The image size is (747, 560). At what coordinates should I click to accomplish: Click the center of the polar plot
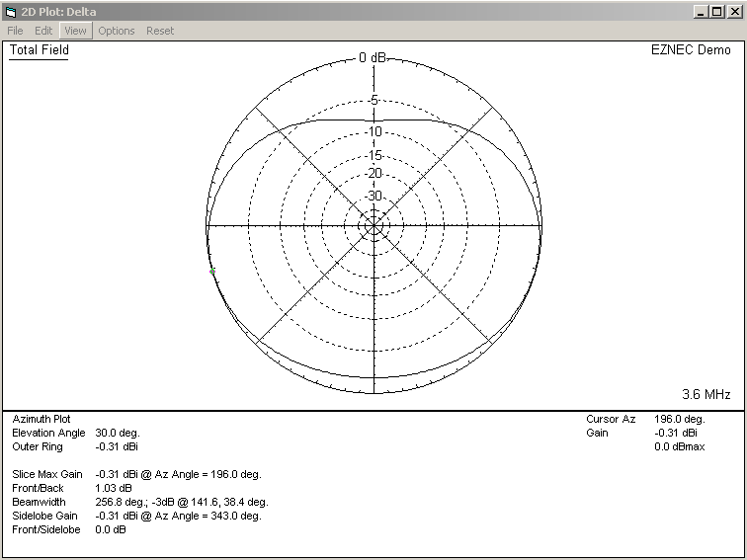(x=373, y=226)
